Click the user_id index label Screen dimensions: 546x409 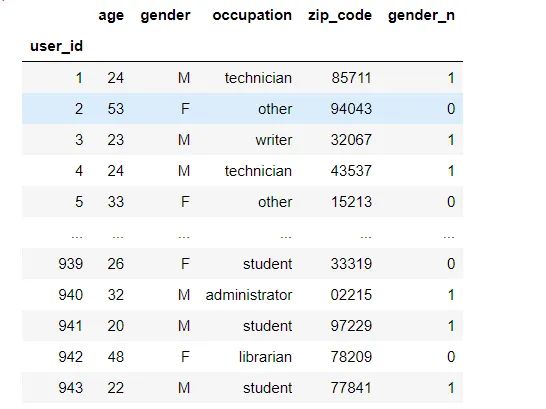point(56,46)
